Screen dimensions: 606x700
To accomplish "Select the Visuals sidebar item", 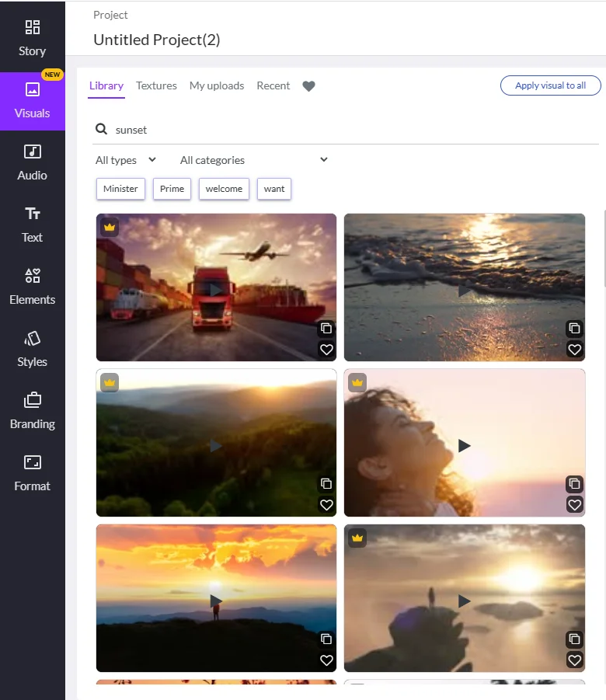I will 32,101.
